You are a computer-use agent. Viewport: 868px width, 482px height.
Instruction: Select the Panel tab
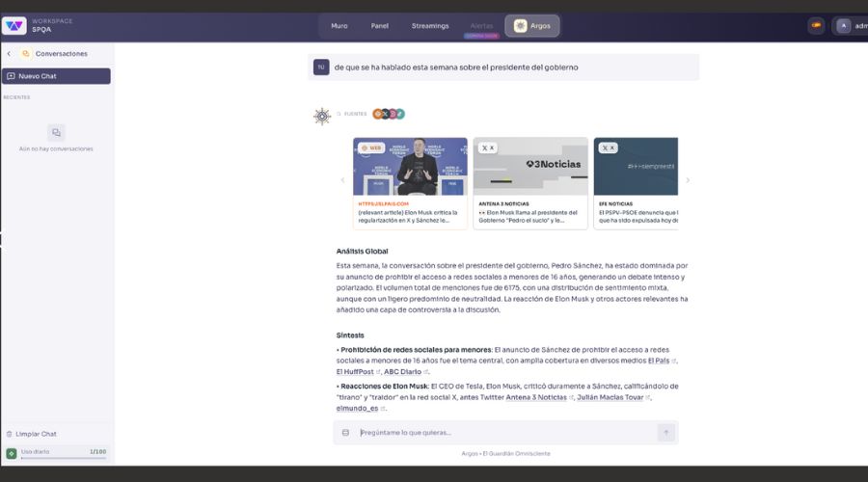(x=380, y=26)
